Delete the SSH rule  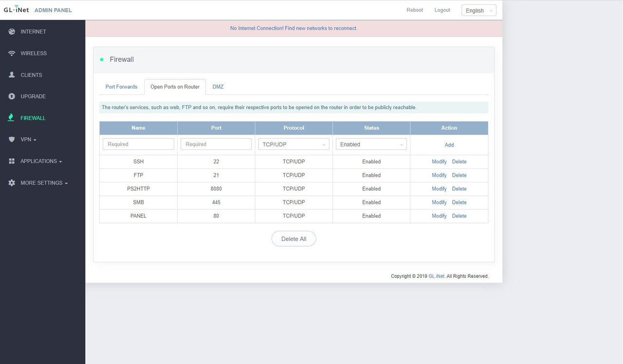click(459, 162)
